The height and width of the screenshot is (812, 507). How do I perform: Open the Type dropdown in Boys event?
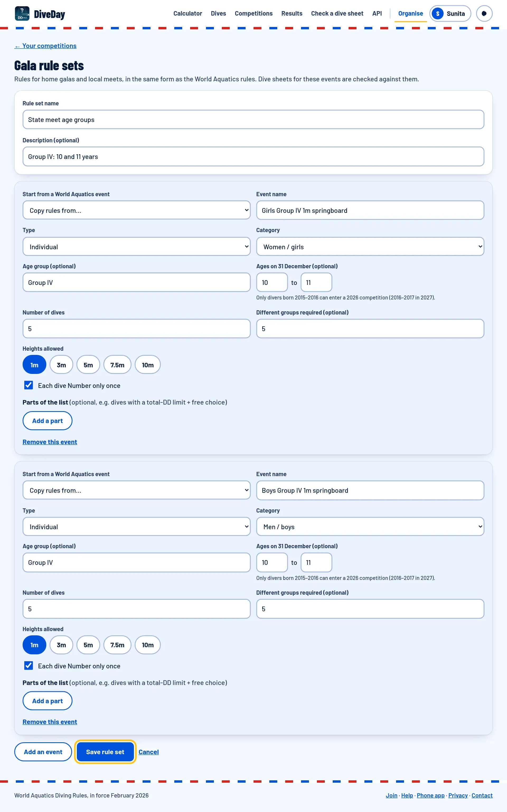pos(137,526)
